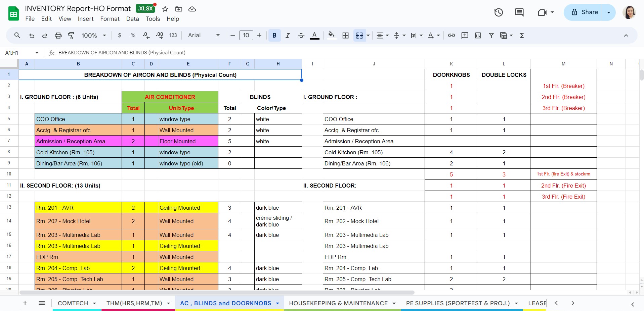The width and height of the screenshot is (644, 311).
Task: Switch to PE SUPPLIES sheet tab
Action: 462,303
